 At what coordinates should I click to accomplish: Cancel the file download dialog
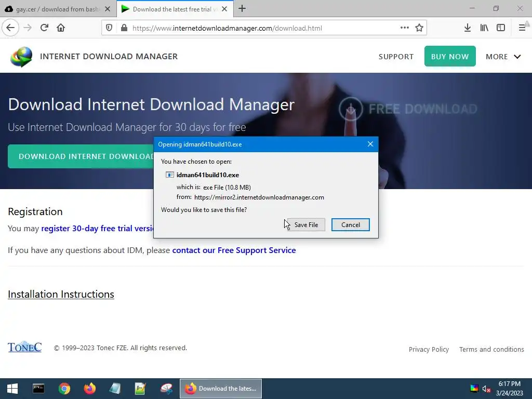click(x=351, y=224)
